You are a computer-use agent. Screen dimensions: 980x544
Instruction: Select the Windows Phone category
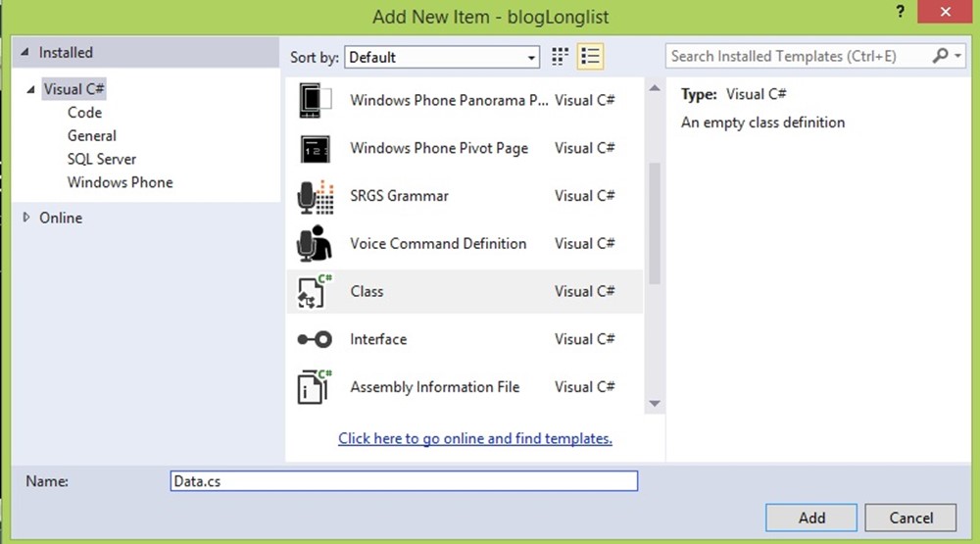click(120, 182)
